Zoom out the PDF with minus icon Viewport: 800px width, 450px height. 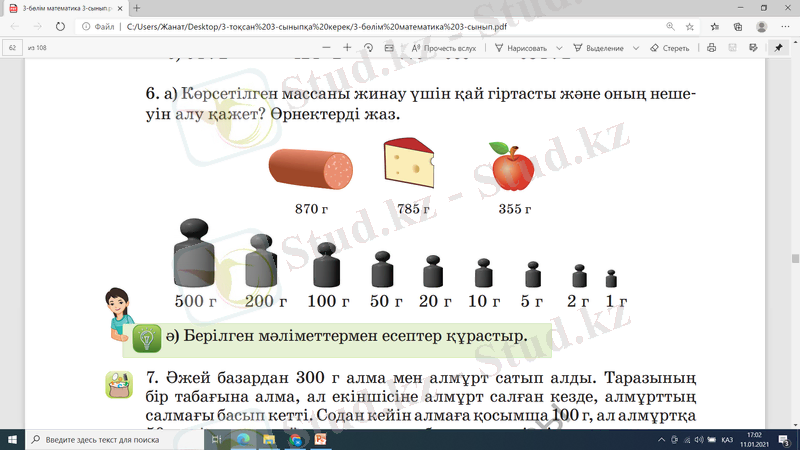(327, 47)
